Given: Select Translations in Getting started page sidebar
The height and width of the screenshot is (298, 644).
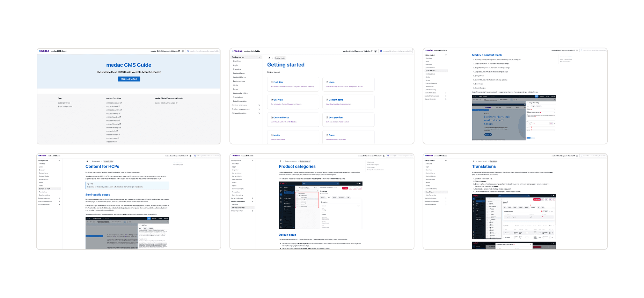Looking at the screenshot, I should [x=238, y=97].
